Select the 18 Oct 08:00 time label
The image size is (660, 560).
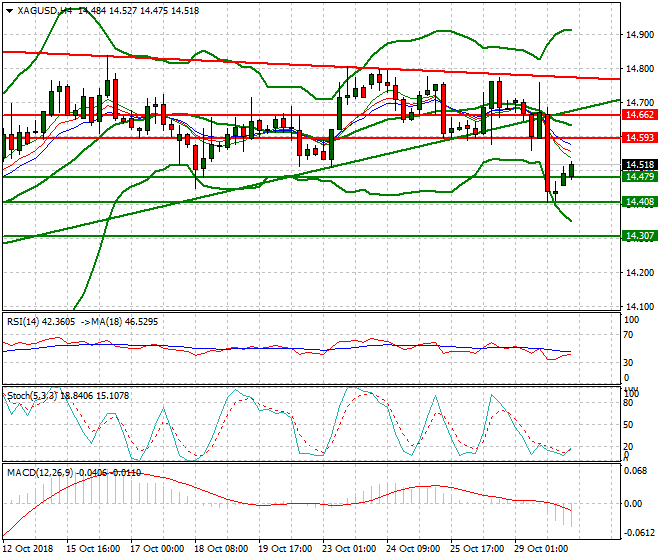[x=221, y=549]
